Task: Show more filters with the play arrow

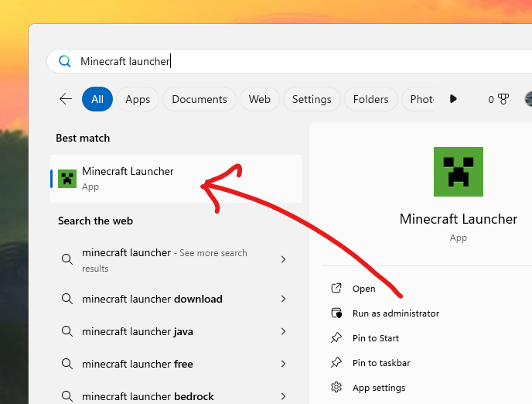Action: (x=453, y=99)
